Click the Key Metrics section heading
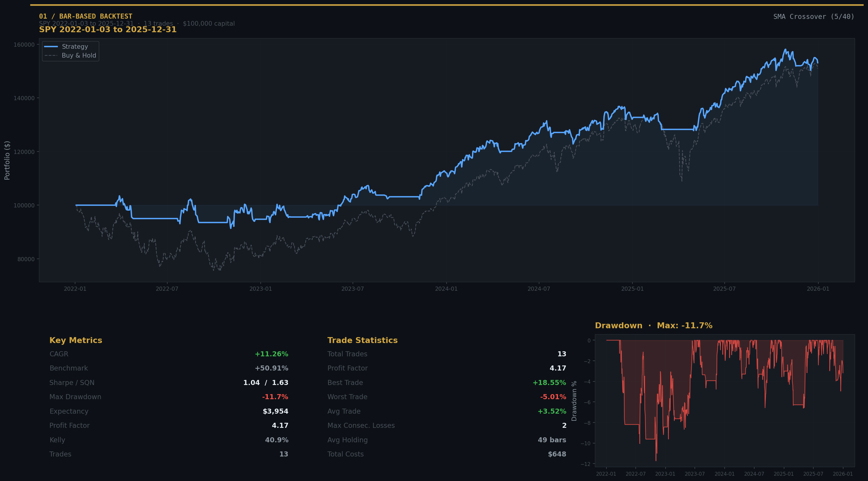868x481 pixels. point(76,340)
